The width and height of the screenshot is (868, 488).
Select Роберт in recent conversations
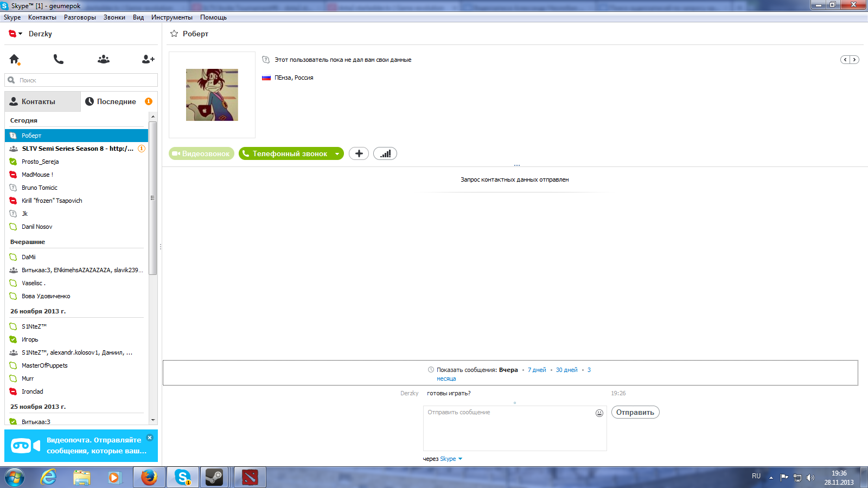pos(76,136)
